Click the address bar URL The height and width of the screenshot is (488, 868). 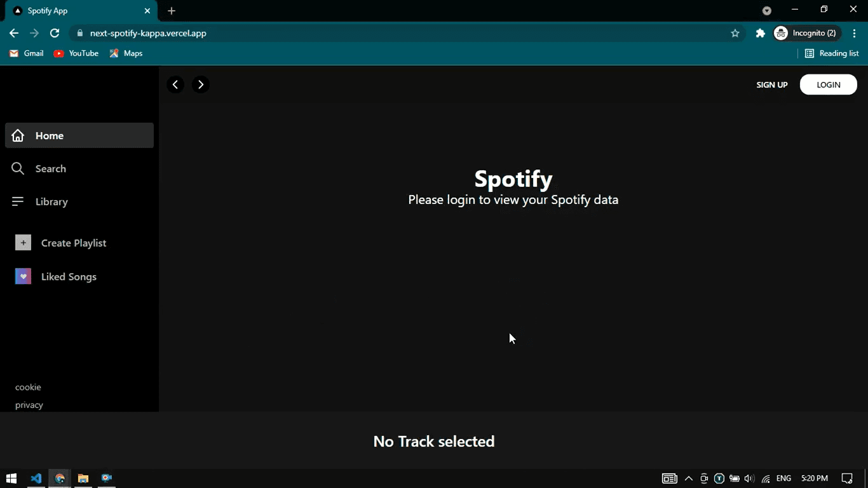[x=148, y=33]
